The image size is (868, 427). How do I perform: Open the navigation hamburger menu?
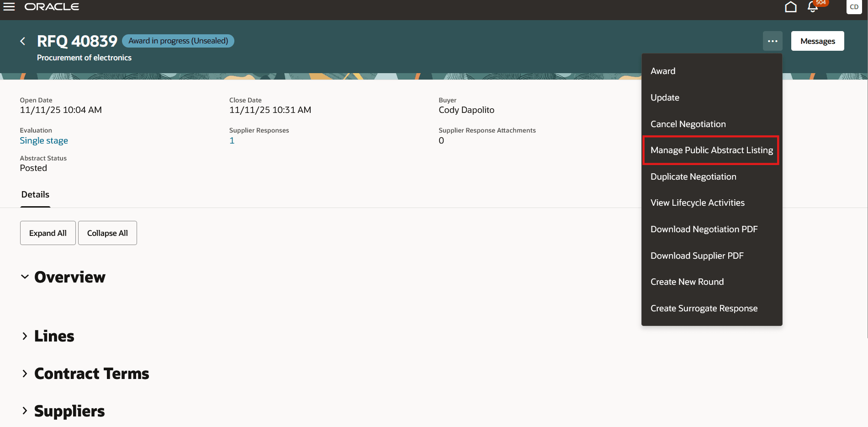9,6
